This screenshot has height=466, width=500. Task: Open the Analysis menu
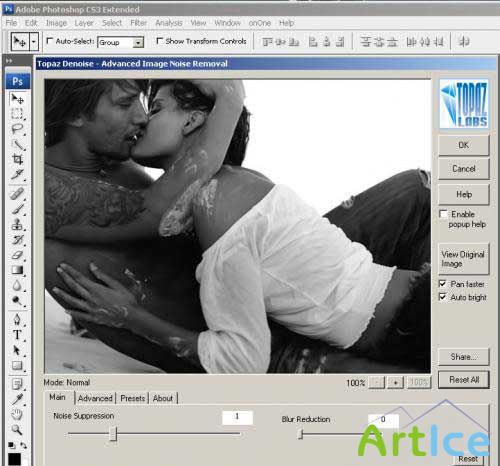coord(169,23)
